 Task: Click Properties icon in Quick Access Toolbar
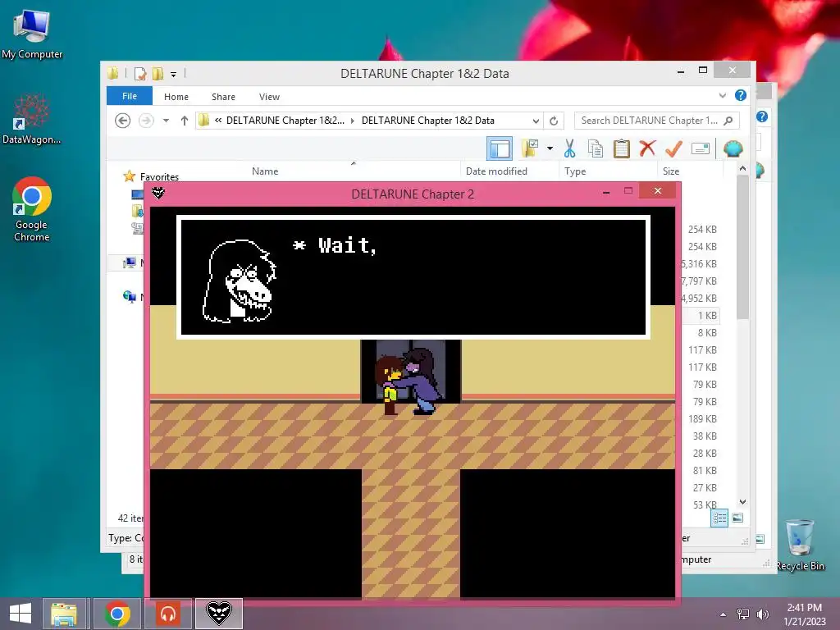click(x=140, y=73)
